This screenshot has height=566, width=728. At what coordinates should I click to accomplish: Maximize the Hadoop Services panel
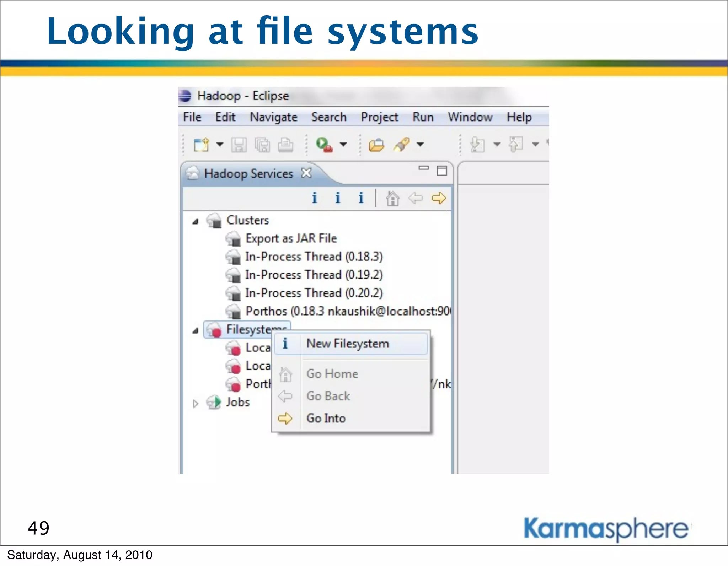[x=442, y=171]
